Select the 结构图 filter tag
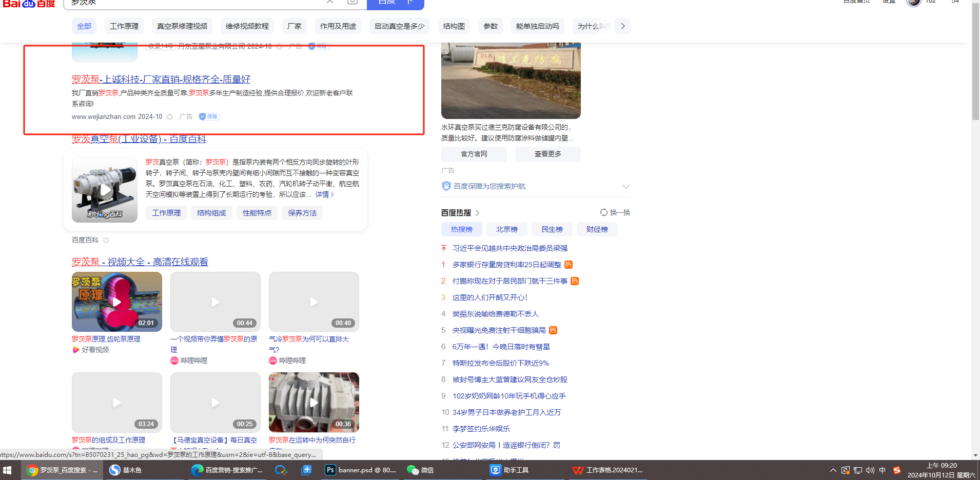The width and height of the screenshot is (980, 480). tap(454, 26)
